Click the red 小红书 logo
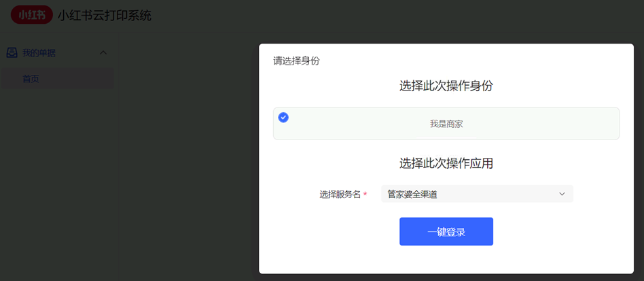Viewport: 644px width, 281px height. pos(32,15)
